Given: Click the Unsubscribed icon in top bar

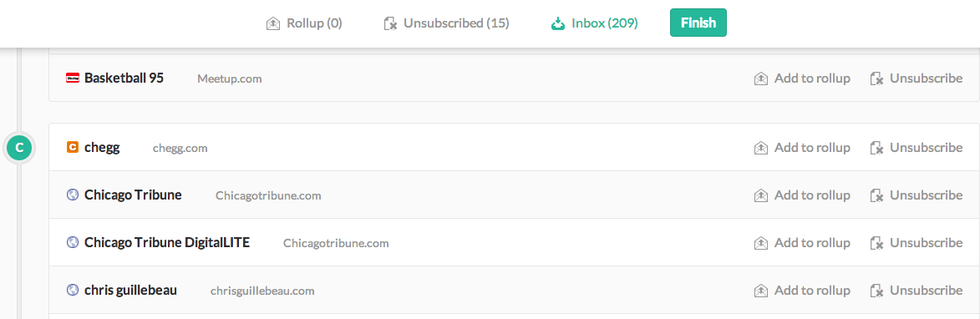Looking at the screenshot, I should point(390,23).
